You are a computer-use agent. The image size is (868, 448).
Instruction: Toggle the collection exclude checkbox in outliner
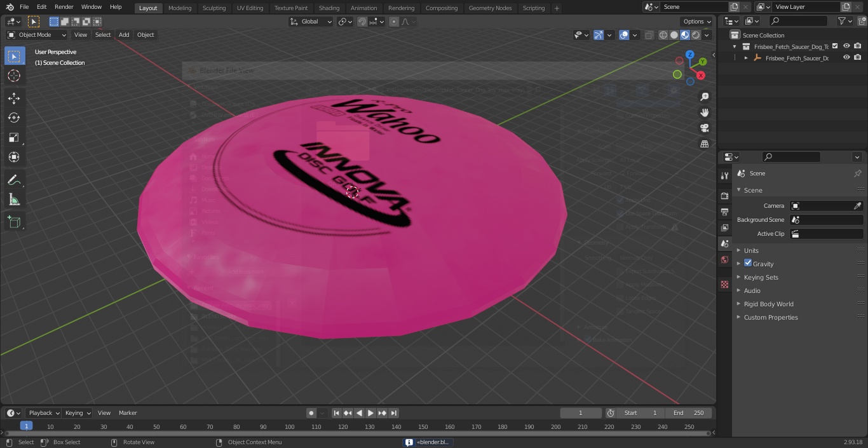[x=835, y=46]
